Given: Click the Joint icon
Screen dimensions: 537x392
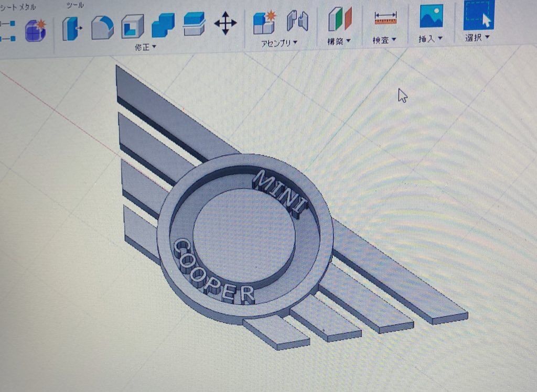Looking at the screenshot, I should [x=297, y=21].
